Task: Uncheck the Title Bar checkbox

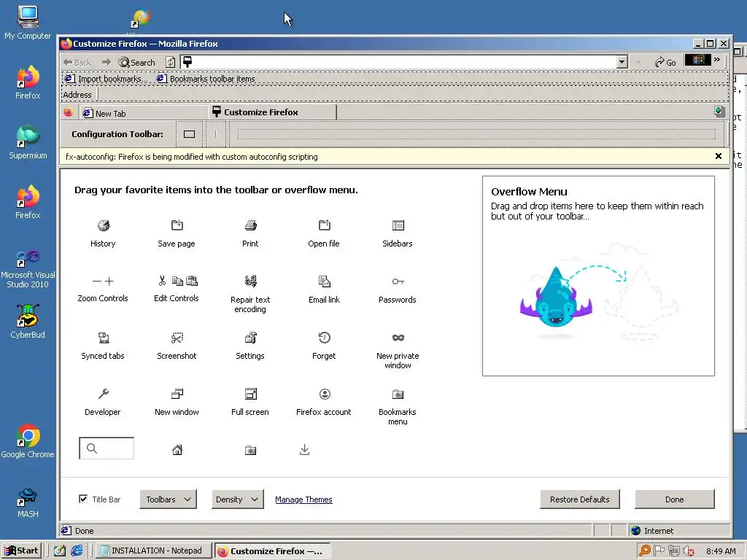Action: (83, 499)
